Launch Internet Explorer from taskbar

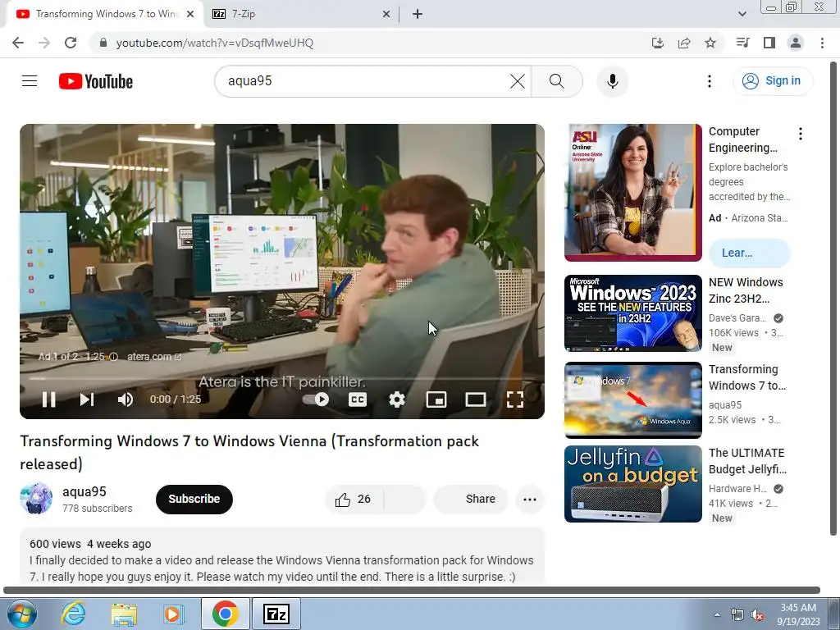[73, 614]
